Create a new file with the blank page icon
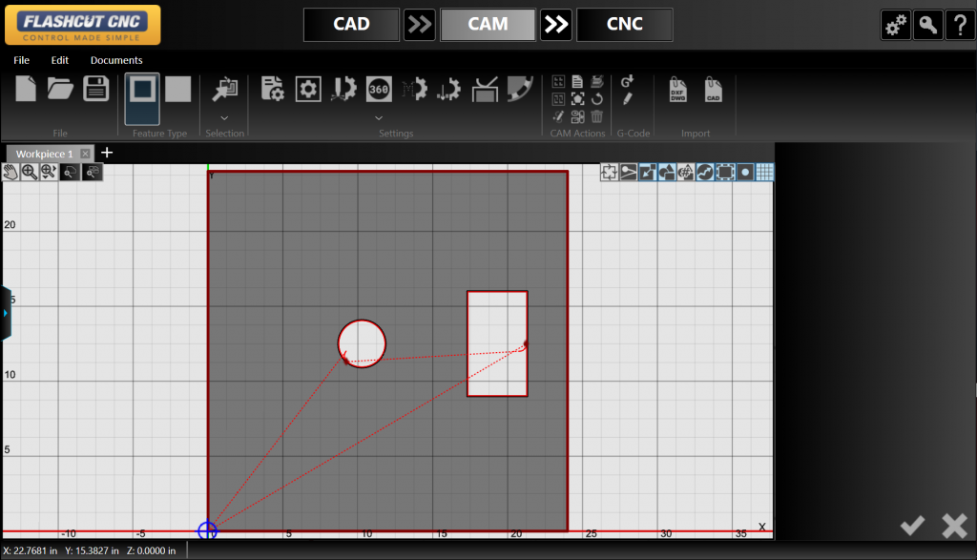 [x=26, y=89]
